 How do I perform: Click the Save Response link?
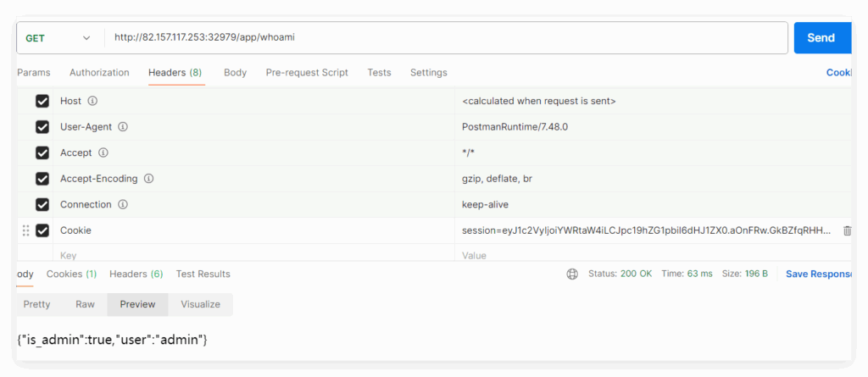click(x=818, y=274)
